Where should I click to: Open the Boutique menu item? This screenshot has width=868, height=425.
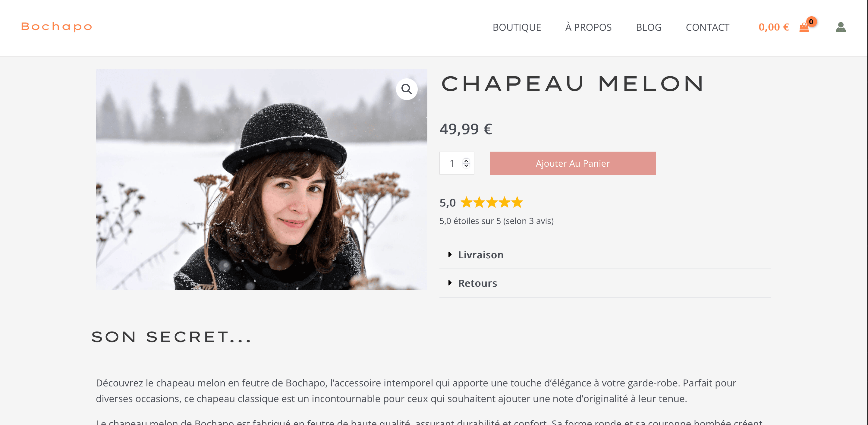click(517, 27)
